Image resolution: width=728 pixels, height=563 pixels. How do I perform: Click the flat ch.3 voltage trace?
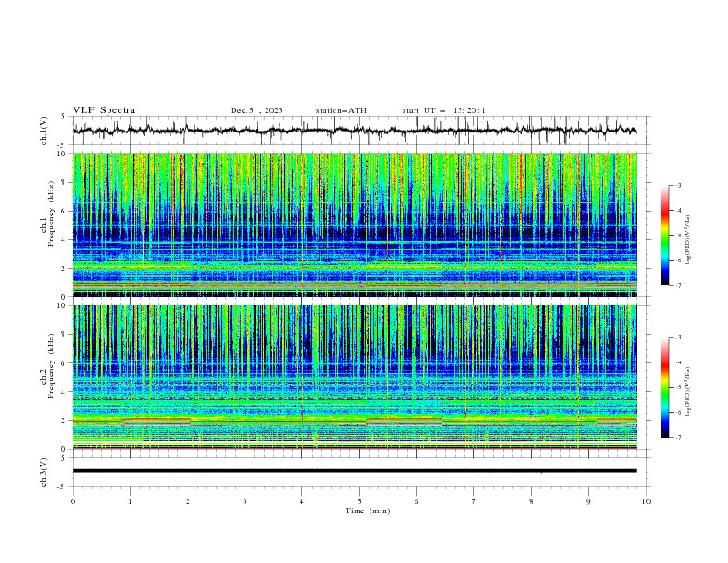(x=354, y=471)
